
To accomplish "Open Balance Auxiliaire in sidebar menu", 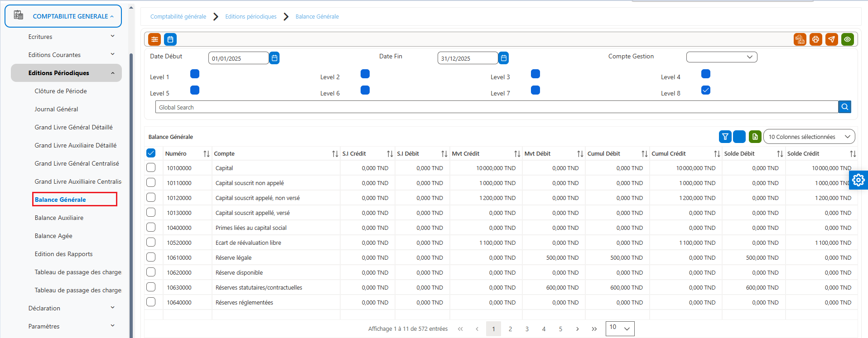I will [59, 218].
